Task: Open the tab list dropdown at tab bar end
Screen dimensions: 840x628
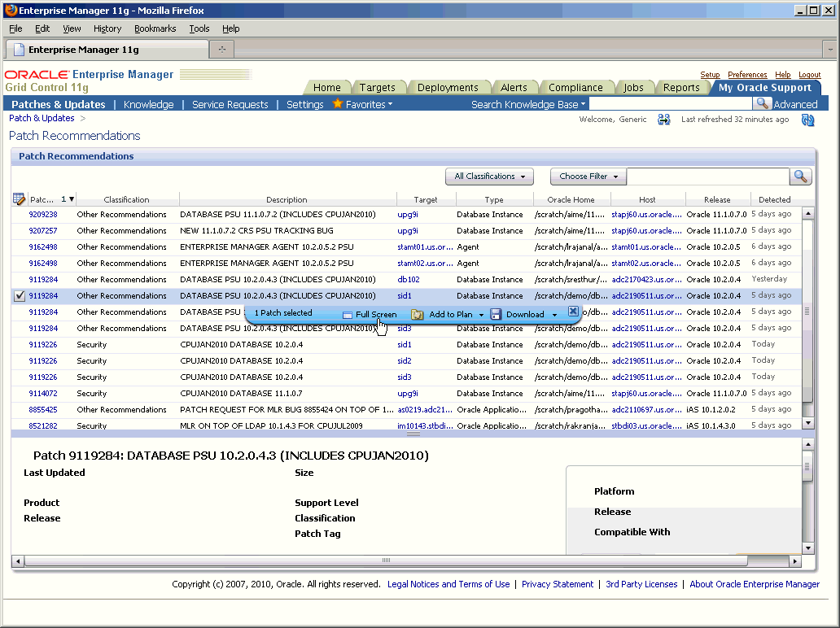Action: tap(829, 50)
